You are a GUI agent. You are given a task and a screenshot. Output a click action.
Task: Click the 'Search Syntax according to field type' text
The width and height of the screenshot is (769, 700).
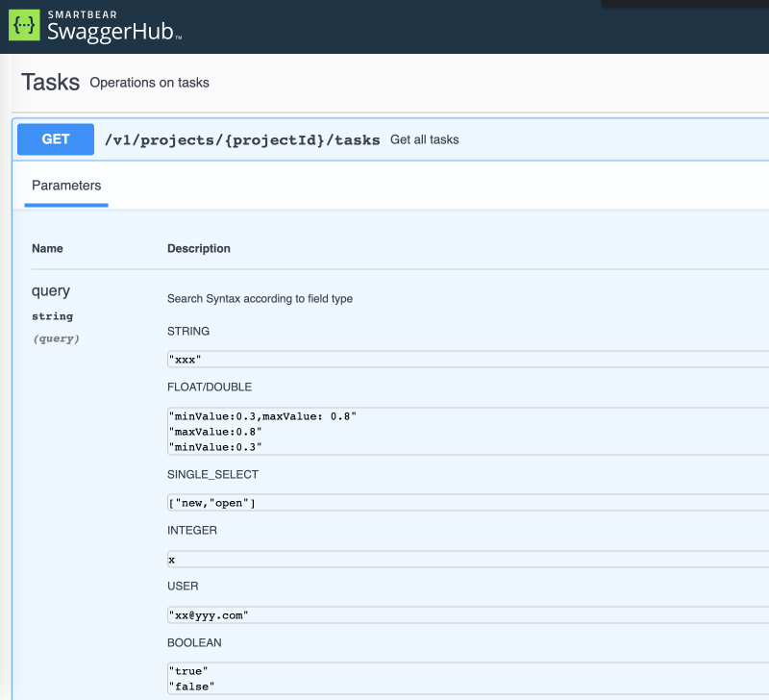[x=260, y=299]
